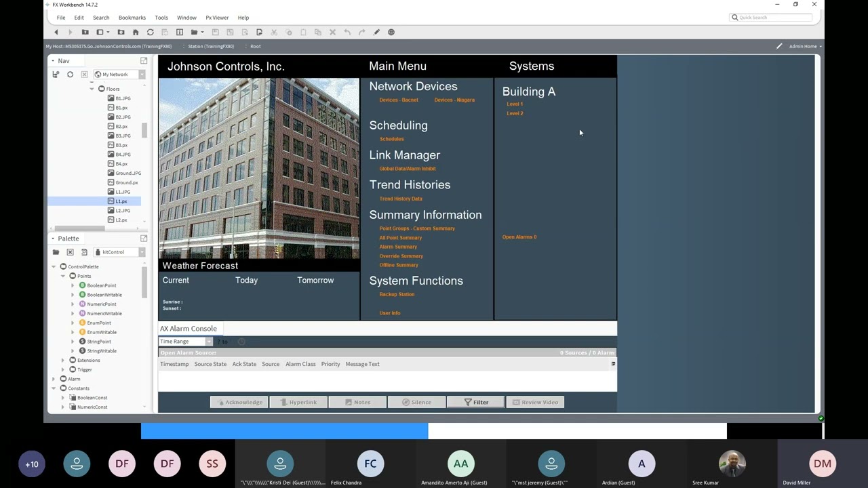Click the Palette preview icon
Screen dimensions: 868x488
point(84,252)
